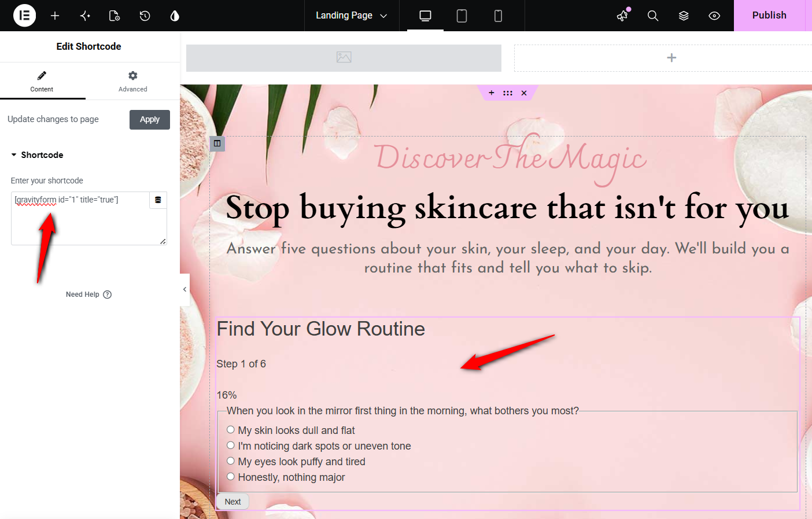Click the Add Element plus icon
The width and height of the screenshot is (812, 519).
(55, 16)
